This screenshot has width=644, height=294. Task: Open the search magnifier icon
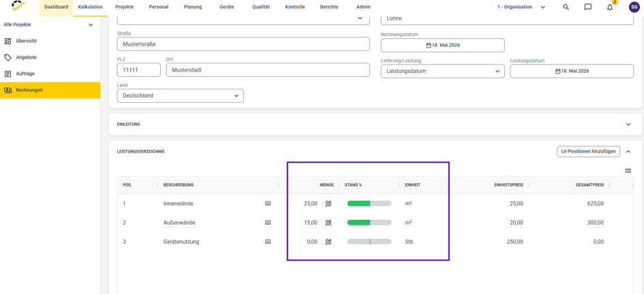(x=566, y=7)
